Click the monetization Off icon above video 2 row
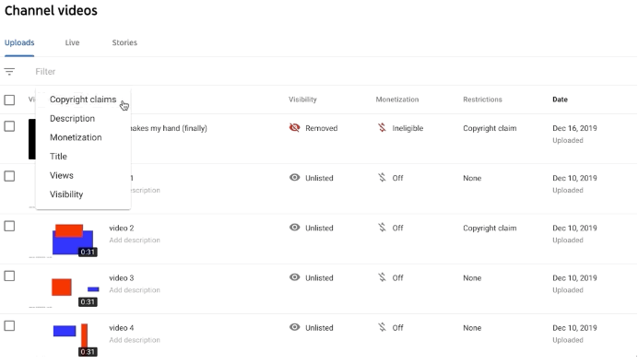This screenshot has width=638, height=364. click(x=382, y=178)
